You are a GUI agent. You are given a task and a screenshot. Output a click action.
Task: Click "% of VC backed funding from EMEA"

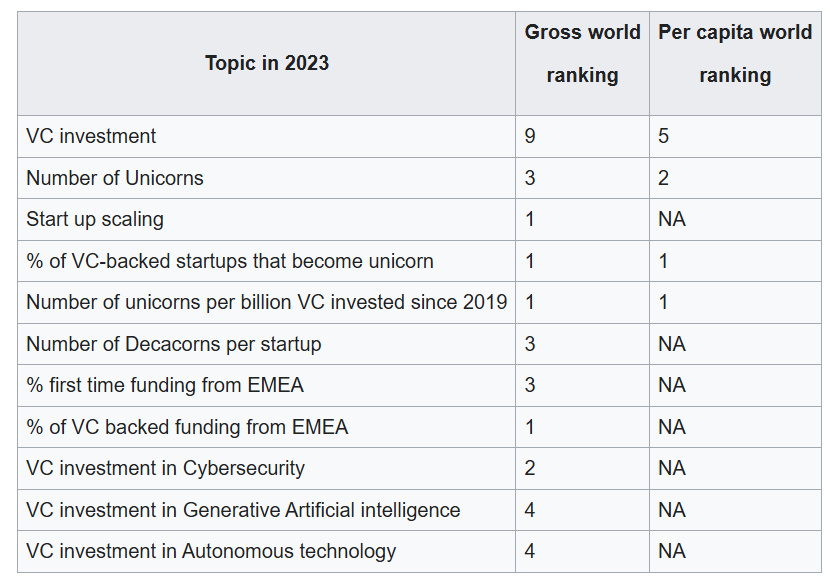click(187, 427)
